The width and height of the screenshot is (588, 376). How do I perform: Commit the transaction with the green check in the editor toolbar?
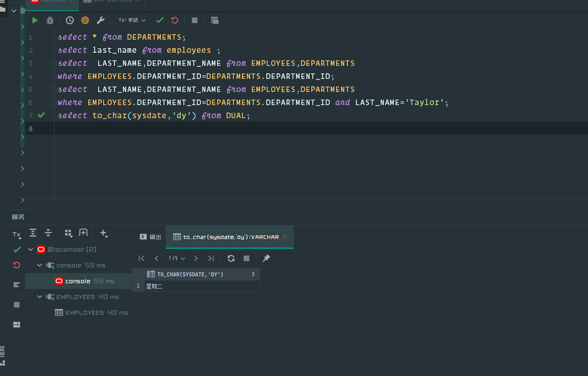[160, 20]
